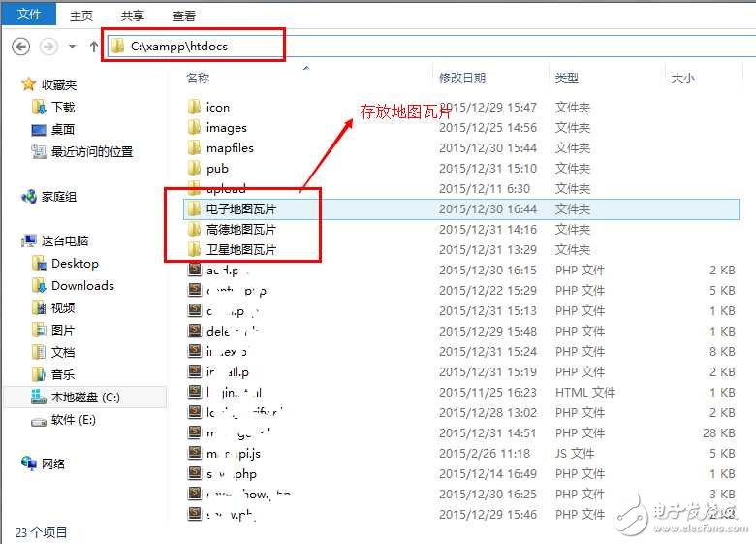Click the Forward navigation arrow

click(x=49, y=46)
